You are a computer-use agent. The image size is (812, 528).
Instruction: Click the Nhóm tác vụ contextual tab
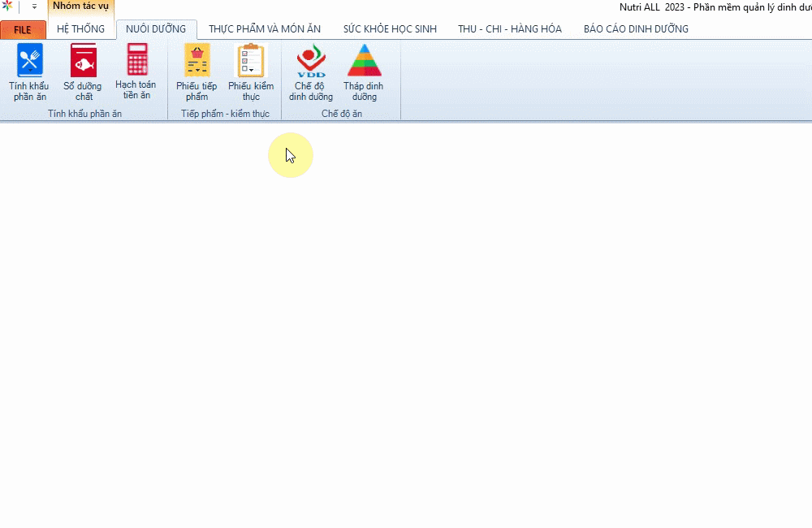click(80, 6)
